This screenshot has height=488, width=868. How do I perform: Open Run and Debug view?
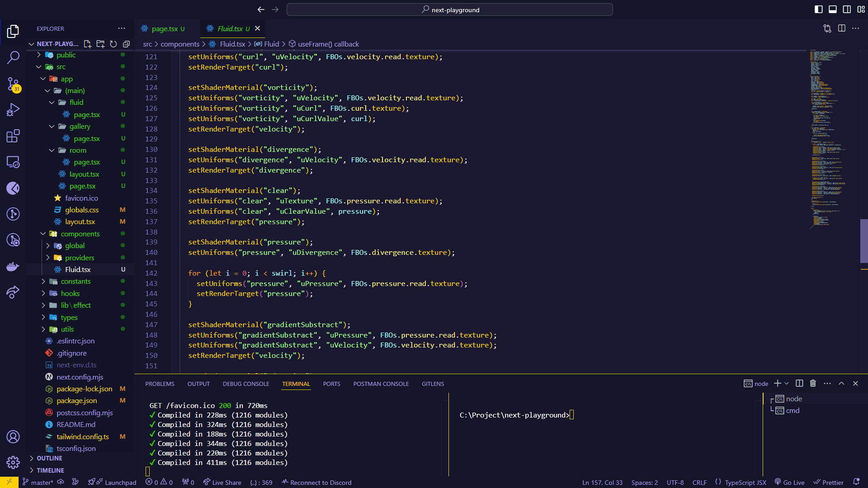click(x=13, y=110)
